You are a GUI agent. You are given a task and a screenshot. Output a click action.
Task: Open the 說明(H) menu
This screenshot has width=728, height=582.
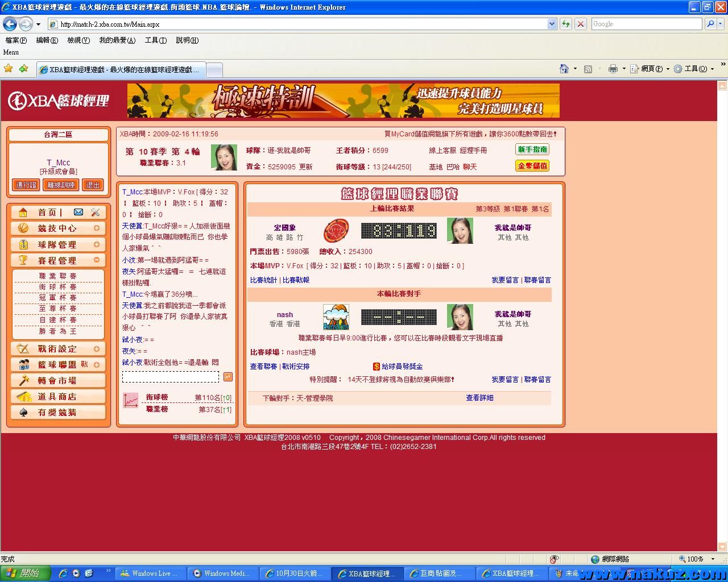[187, 40]
